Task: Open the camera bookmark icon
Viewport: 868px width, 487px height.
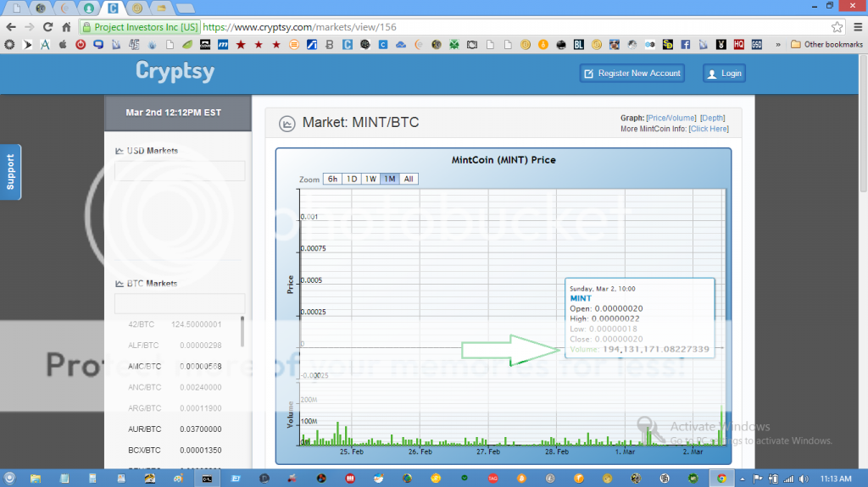Action: click(471, 44)
